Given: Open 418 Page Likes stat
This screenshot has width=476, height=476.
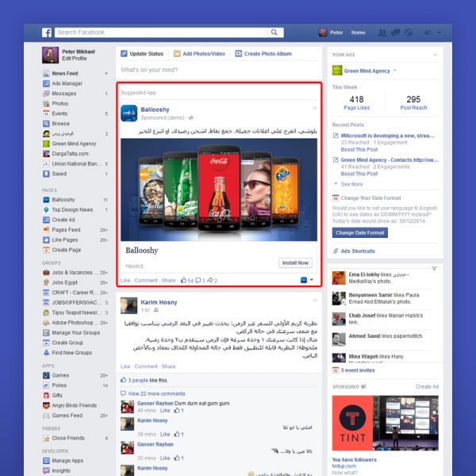Looking at the screenshot, I should pyautogui.click(x=356, y=103).
